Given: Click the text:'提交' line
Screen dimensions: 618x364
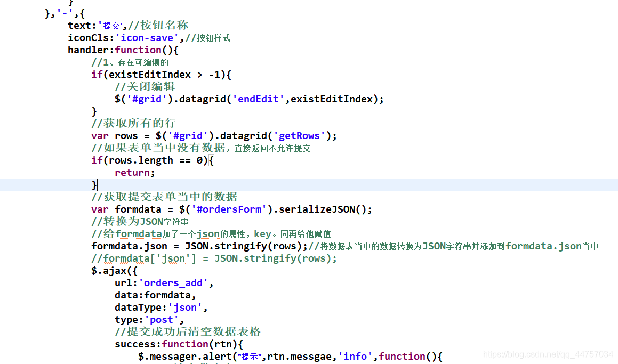Looking at the screenshot, I should [x=128, y=26].
